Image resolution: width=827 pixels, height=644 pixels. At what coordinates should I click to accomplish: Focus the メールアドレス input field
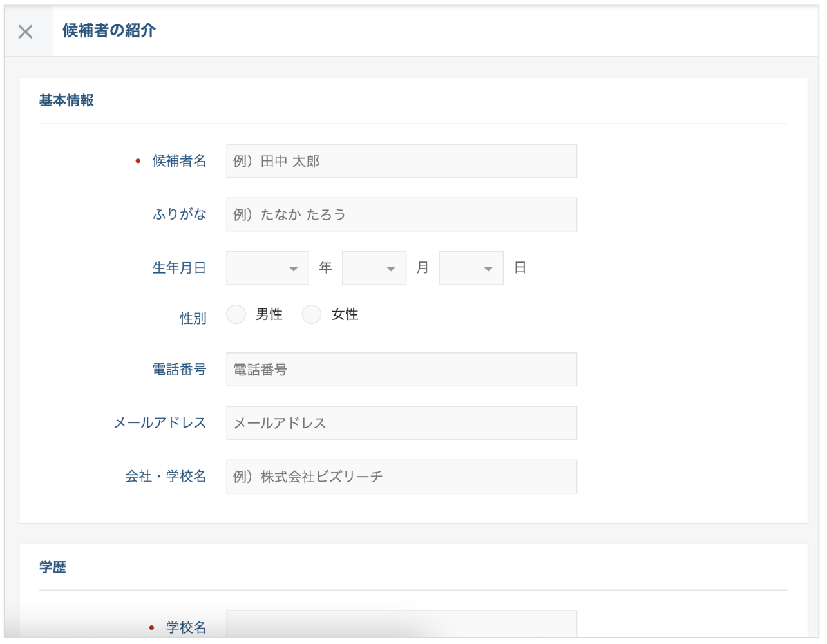tap(401, 423)
